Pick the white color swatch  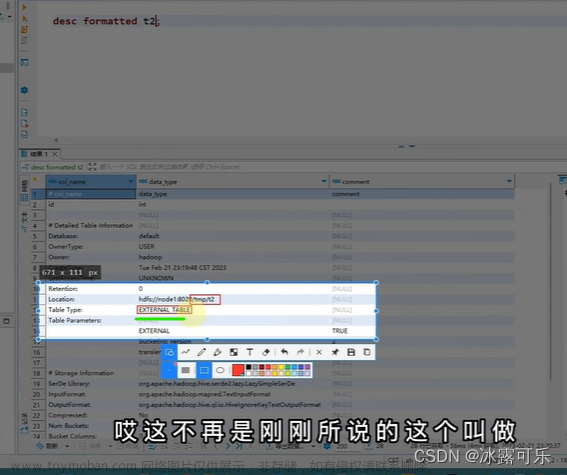pyautogui.click(x=248, y=373)
